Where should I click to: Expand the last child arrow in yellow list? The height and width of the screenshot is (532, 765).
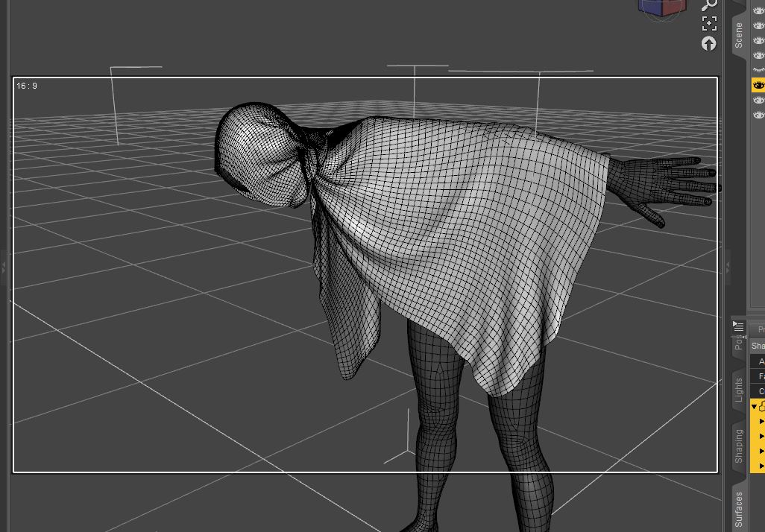click(761, 466)
